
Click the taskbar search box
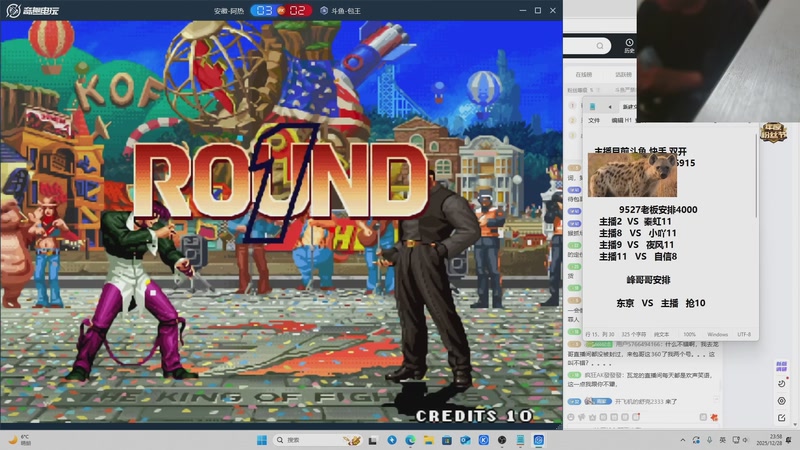pos(318,440)
